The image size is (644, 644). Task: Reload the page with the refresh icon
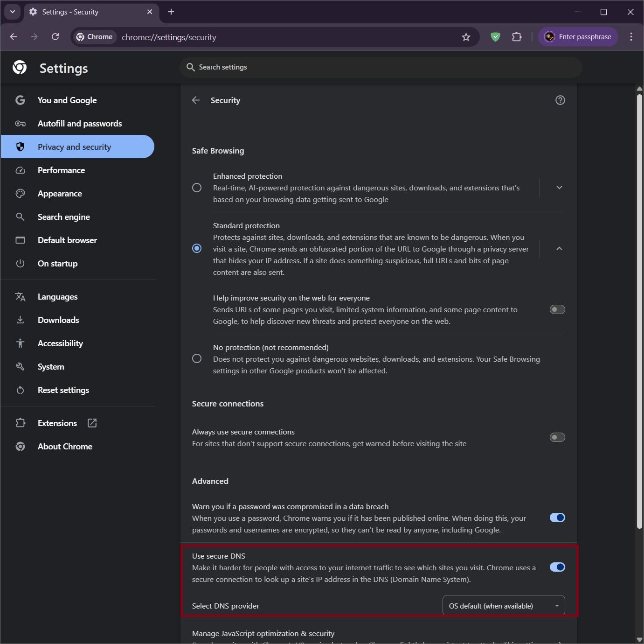pyautogui.click(x=55, y=37)
